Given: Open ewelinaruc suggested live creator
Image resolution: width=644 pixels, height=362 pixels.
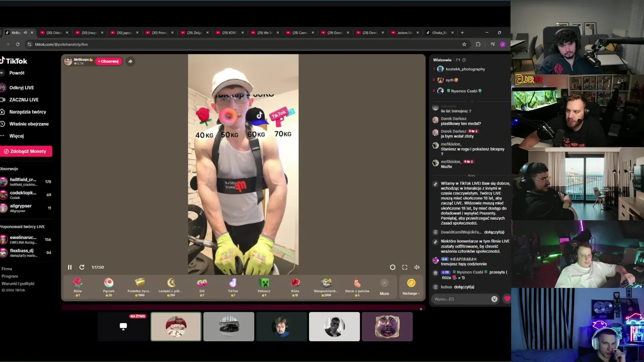Looking at the screenshot, I should coord(26,239).
